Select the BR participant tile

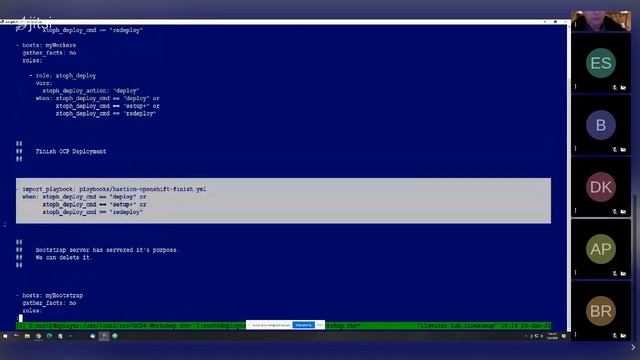point(601,311)
